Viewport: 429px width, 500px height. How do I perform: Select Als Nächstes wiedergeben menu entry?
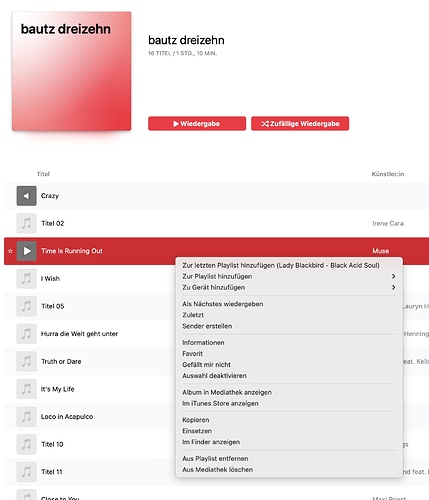(x=223, y=304)
